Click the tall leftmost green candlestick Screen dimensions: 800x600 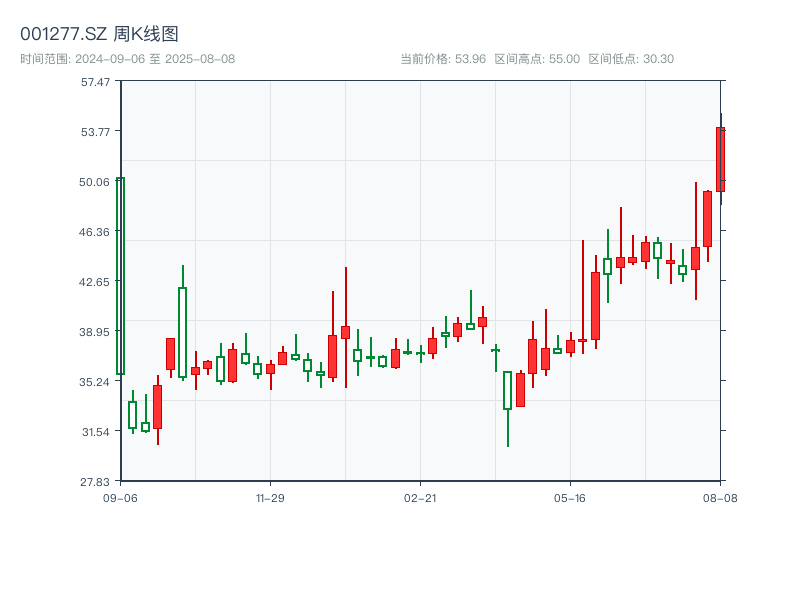coord(120,276)
